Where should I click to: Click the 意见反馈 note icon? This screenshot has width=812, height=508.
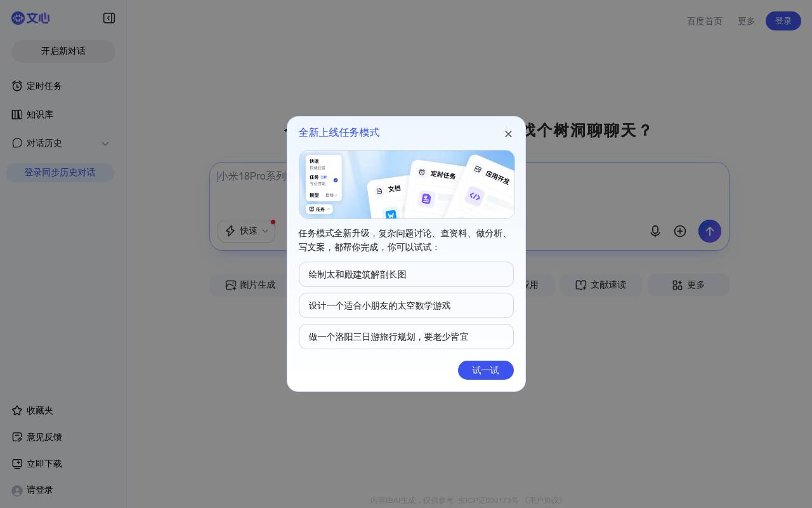[17, 437]
